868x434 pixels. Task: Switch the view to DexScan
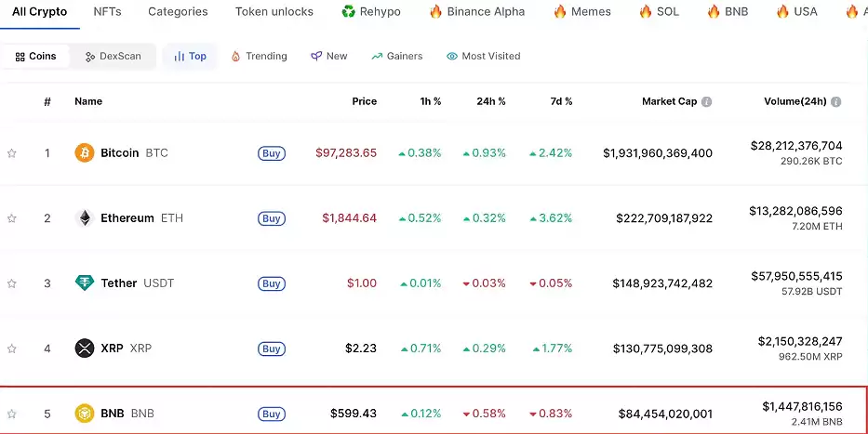coord(113,57)
